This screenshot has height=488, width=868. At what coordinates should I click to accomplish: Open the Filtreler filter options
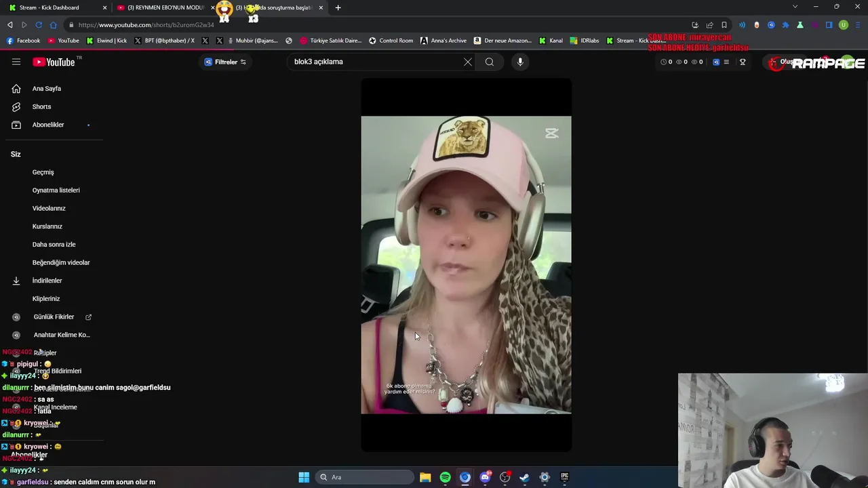(226, 62)
